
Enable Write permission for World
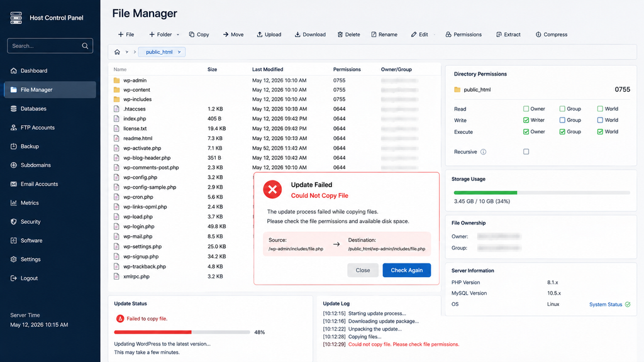(x=600, y=120)
